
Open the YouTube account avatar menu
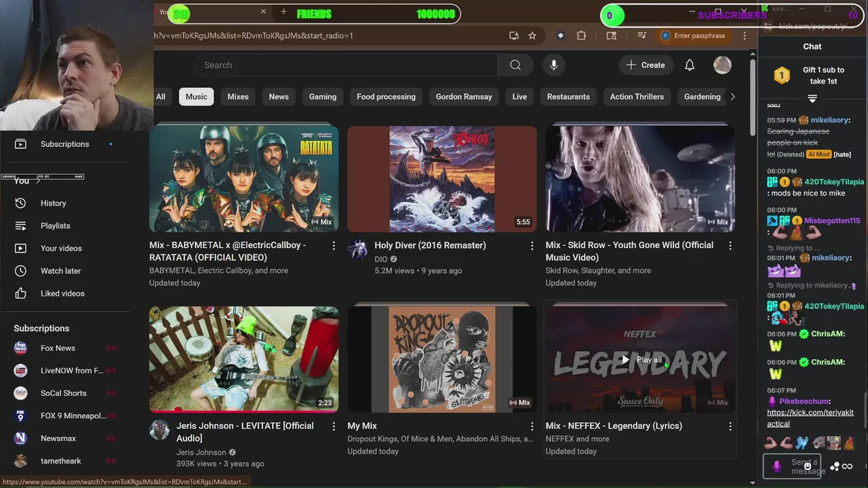722,65
